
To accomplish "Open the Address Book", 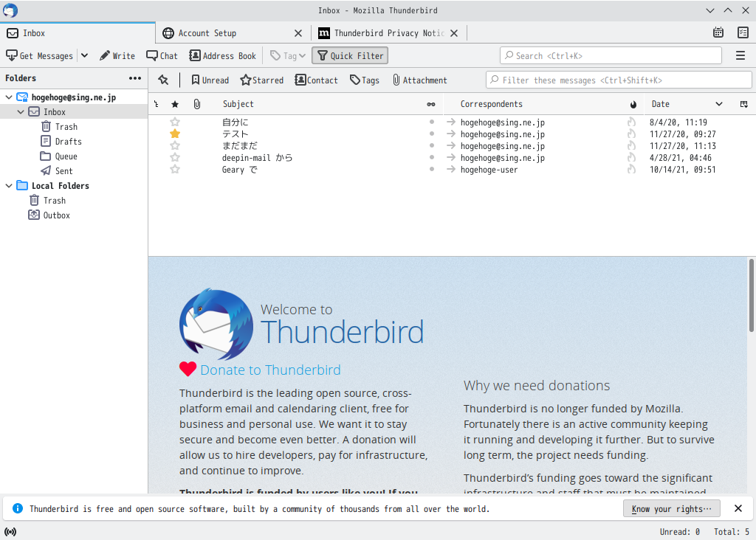I will [223, 56].
